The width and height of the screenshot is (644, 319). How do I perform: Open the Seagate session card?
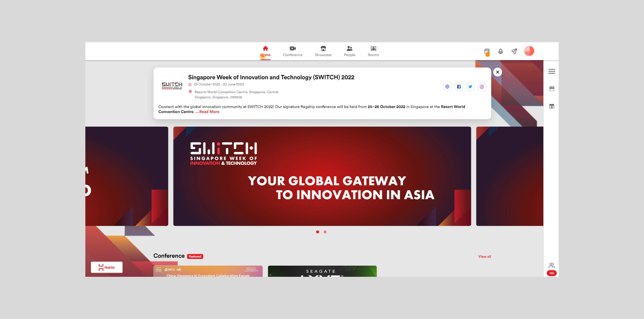pos(322,271)
